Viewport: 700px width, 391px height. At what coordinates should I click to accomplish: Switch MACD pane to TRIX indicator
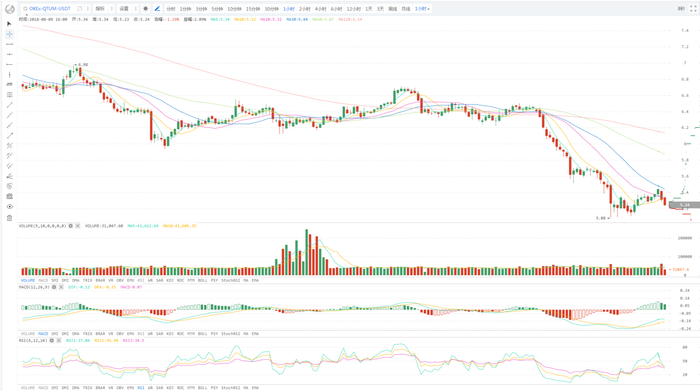87,333
